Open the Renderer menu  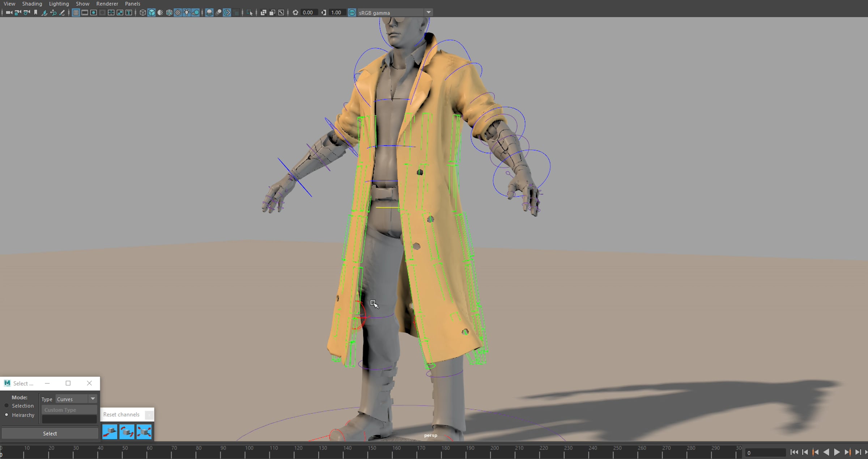[107, 4]
